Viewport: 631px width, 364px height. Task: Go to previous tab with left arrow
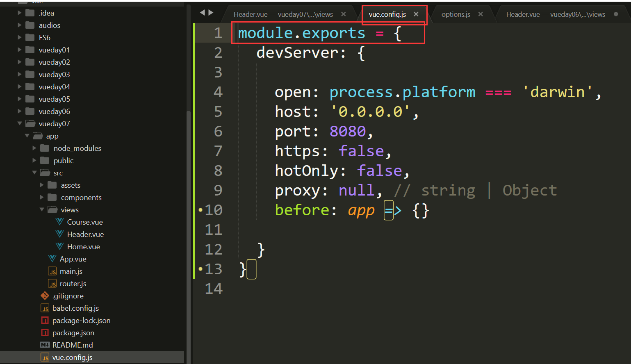tap(203, 13)
